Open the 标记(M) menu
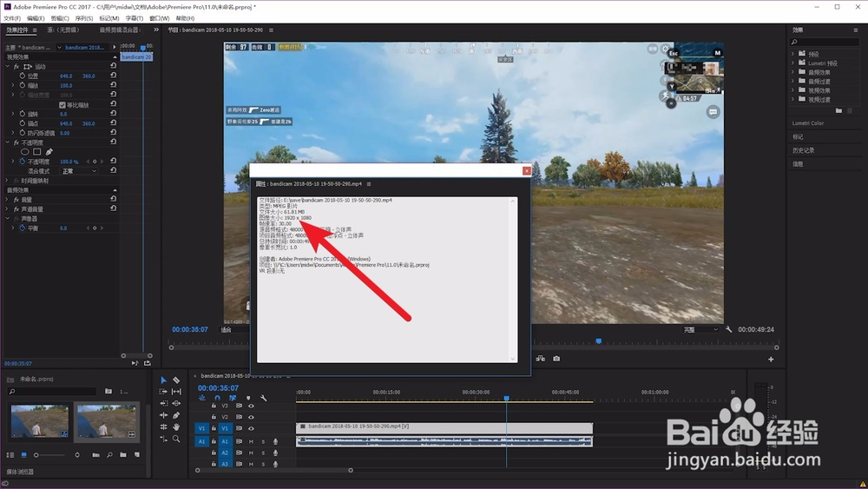 [x=109, y=18]
